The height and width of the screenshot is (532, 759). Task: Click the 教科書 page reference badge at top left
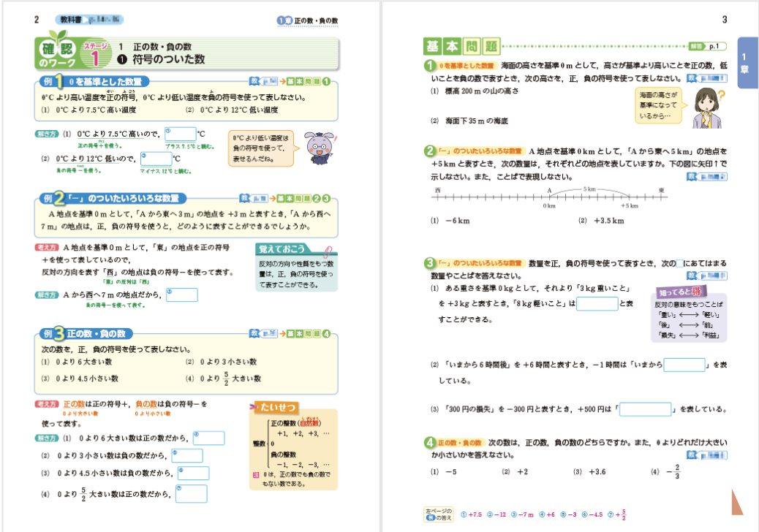[x=89, y=20]
